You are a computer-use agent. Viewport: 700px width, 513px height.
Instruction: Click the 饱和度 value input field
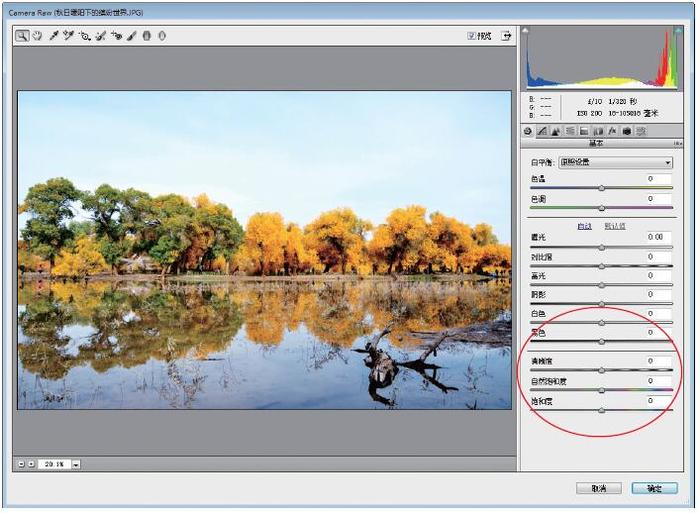657,401
